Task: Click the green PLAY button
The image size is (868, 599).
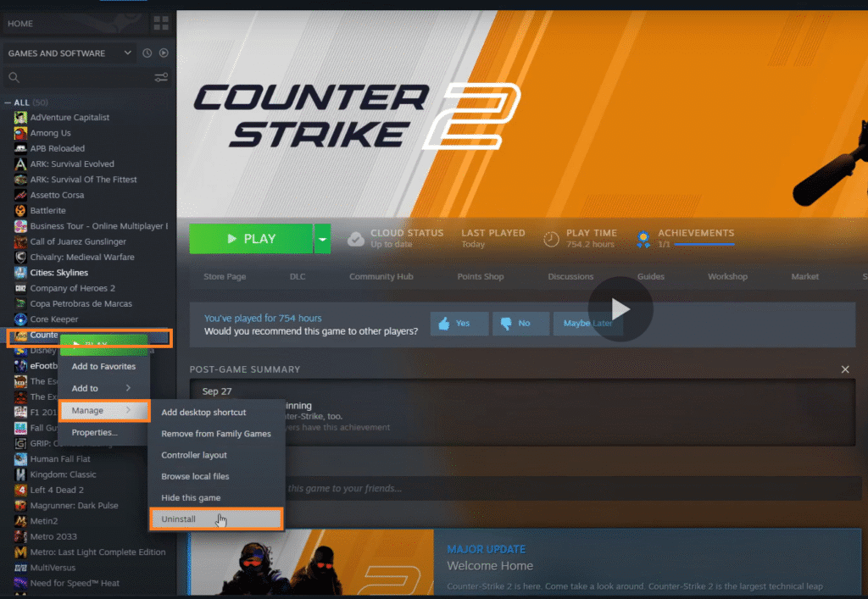Action: tap(252, 238)
